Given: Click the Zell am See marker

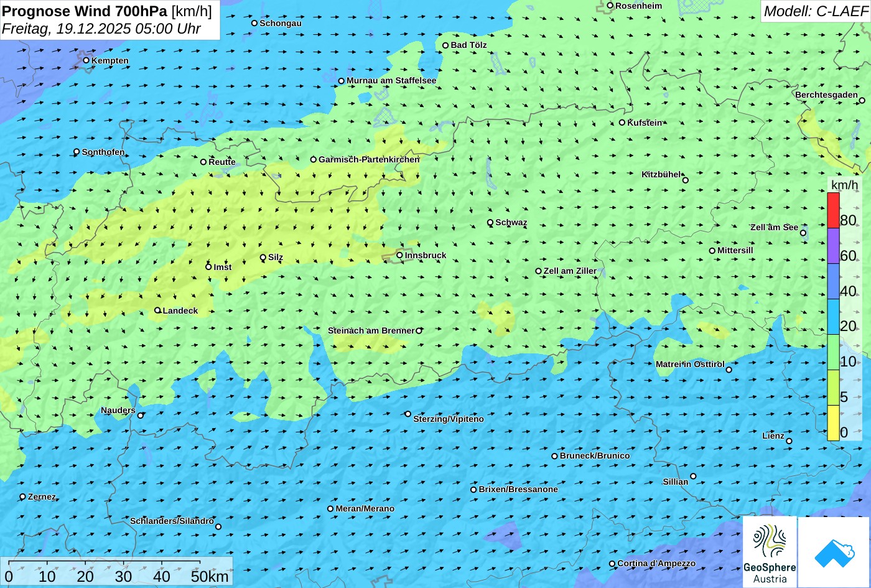Looking at the screenshot, I should coord(803,233).
